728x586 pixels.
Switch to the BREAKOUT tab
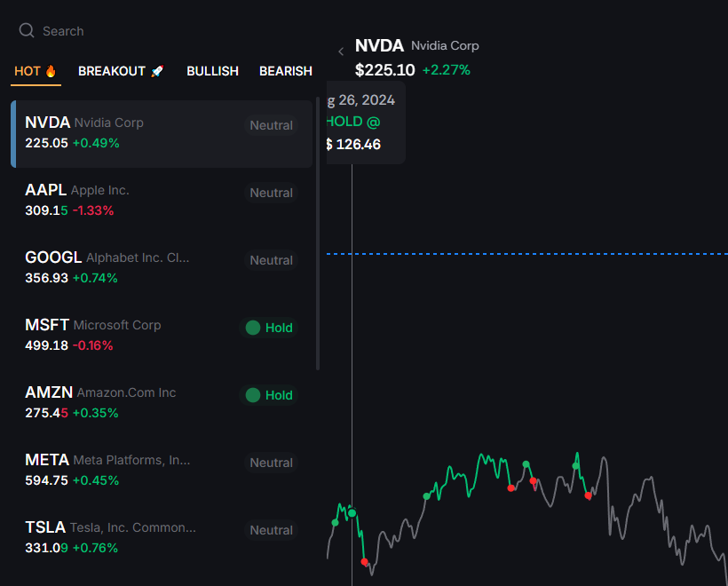pos(121,72)
